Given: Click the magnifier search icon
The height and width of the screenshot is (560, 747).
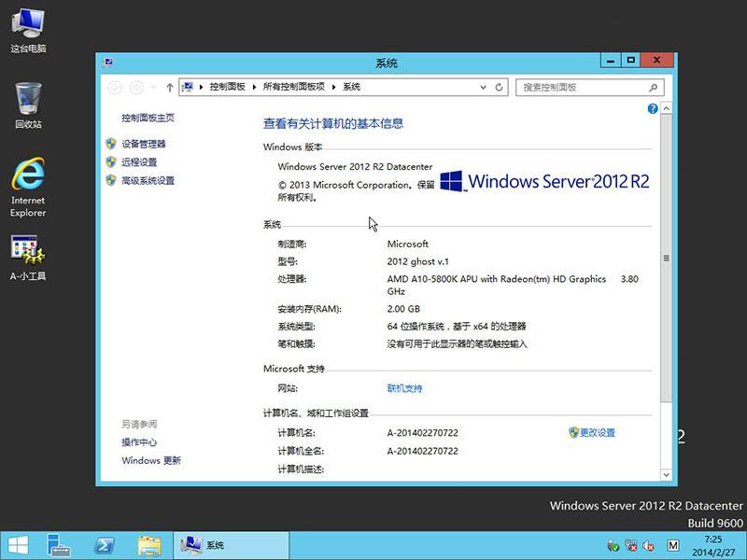Looking at the screenshot, I should tap(653, 87).
